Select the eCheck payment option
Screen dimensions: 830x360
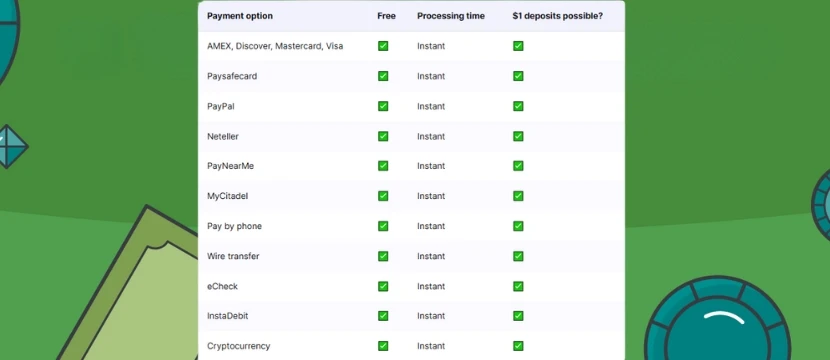222,286
